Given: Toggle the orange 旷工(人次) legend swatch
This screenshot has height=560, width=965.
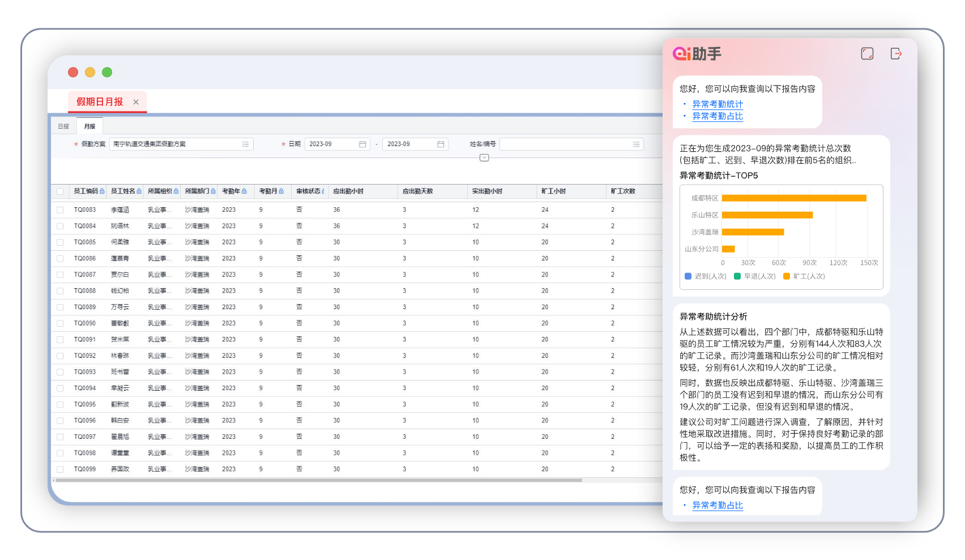Looking at the screenshot, I should pos(786,276).
